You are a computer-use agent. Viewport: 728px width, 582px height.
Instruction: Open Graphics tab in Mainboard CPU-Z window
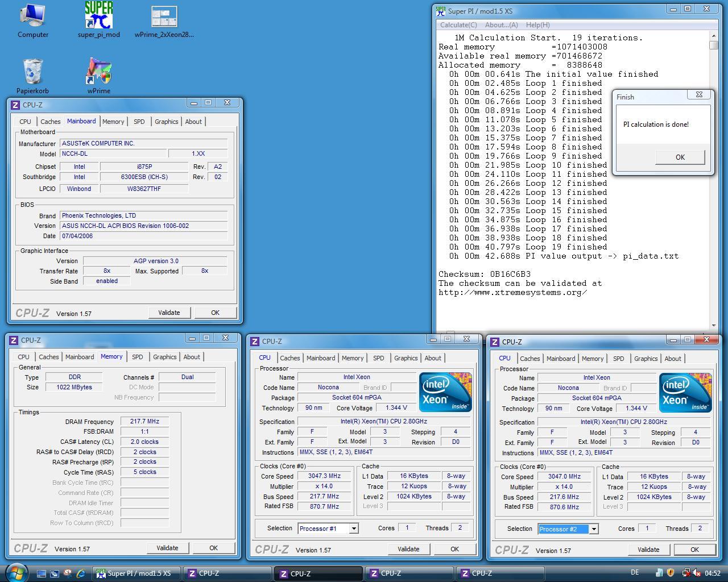tap(166, 122)
